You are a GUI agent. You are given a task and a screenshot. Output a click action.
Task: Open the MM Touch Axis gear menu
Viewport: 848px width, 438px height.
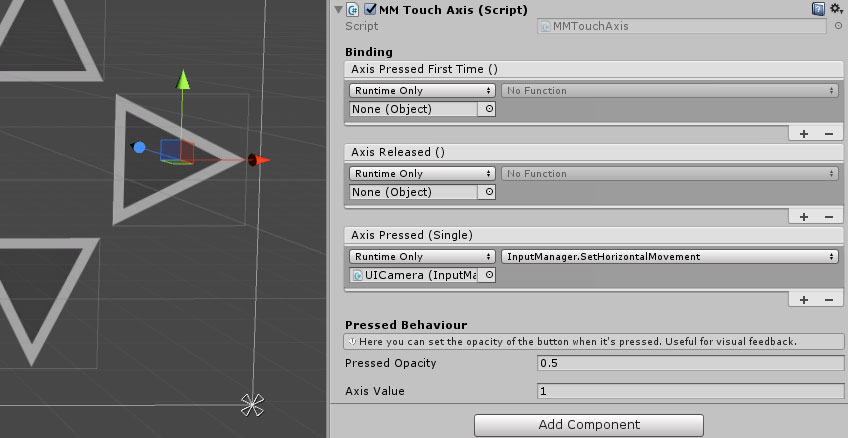[836, 9]
